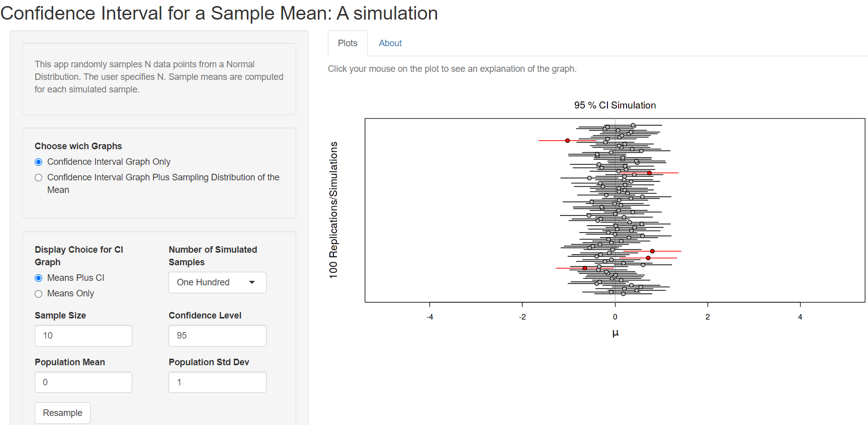Switch to the About tab

coord(390,43)
